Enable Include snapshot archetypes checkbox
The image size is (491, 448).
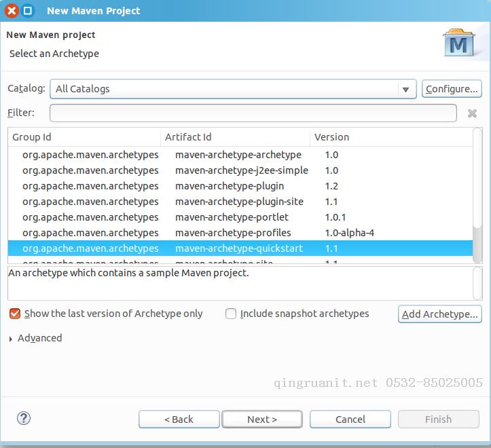(231, 314)
